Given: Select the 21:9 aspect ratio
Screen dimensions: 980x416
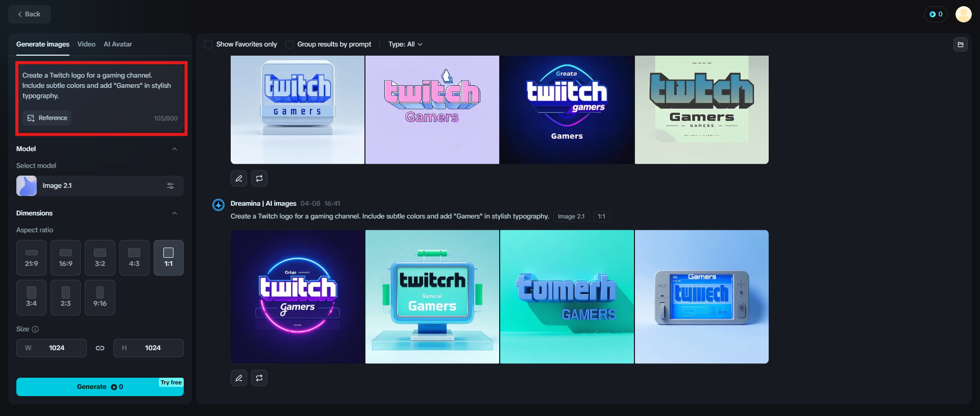Looking at the screenshot, I should pos(32,258).
